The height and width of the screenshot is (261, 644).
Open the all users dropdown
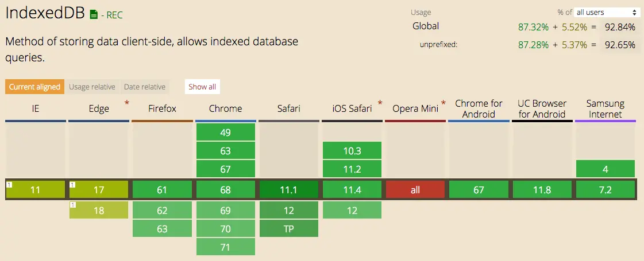click(607, 12)
